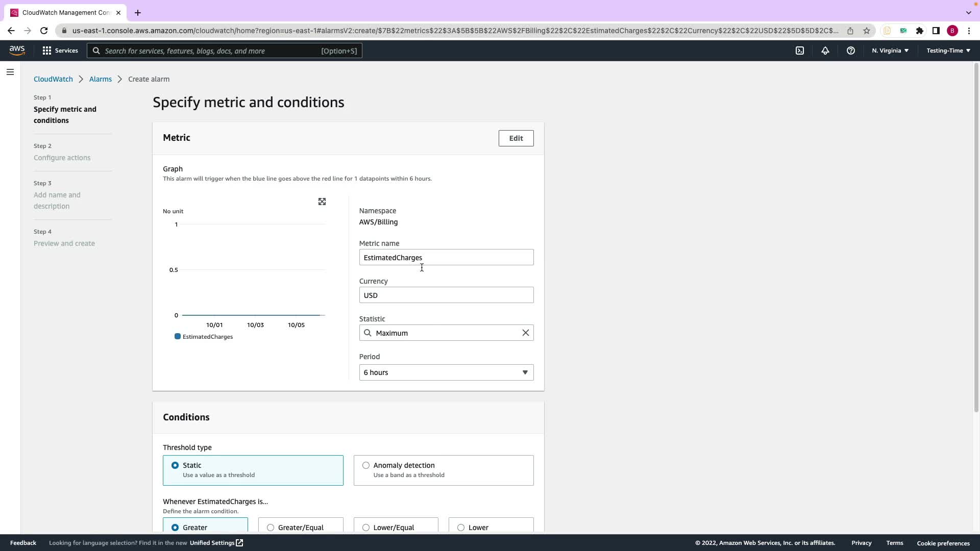
Task: Clear the Maximum statistic with the X icon
Action: click(x=525, y=333)
